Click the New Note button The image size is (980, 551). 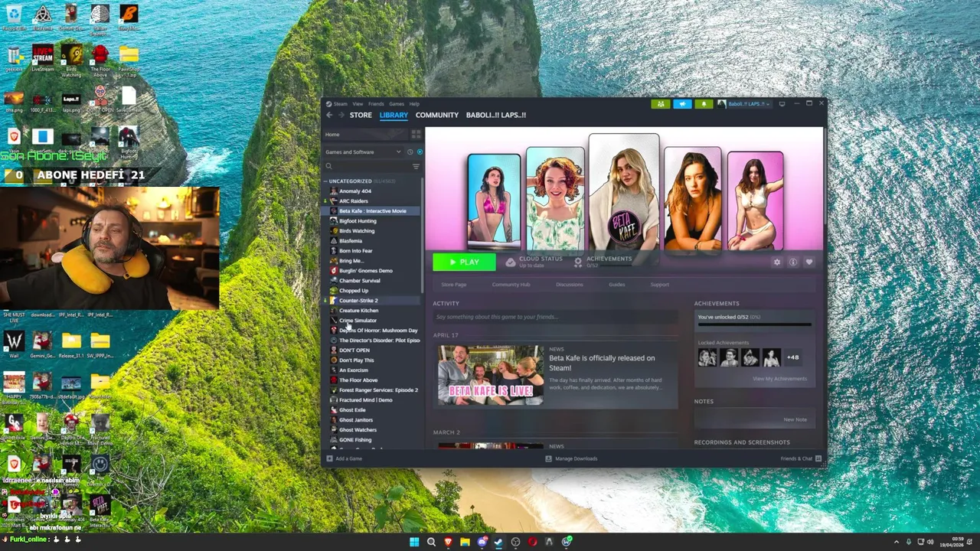click(795, 419)
